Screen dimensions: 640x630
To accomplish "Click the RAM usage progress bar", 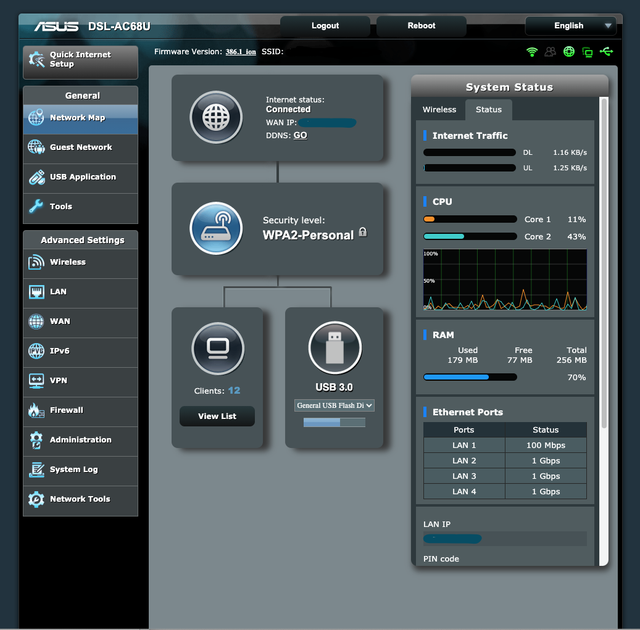I will coord(470,377).
